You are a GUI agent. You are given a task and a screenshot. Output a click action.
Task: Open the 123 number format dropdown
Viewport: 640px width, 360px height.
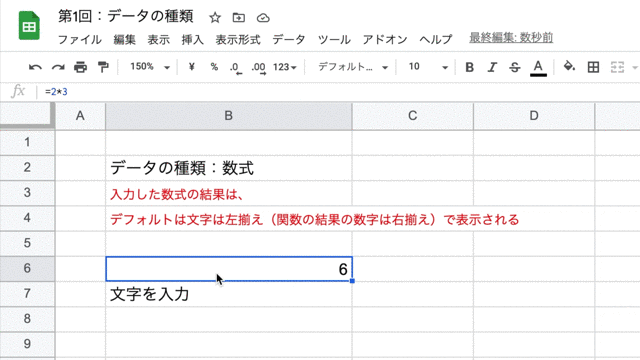pyautogui.click(x=285, y=67)
